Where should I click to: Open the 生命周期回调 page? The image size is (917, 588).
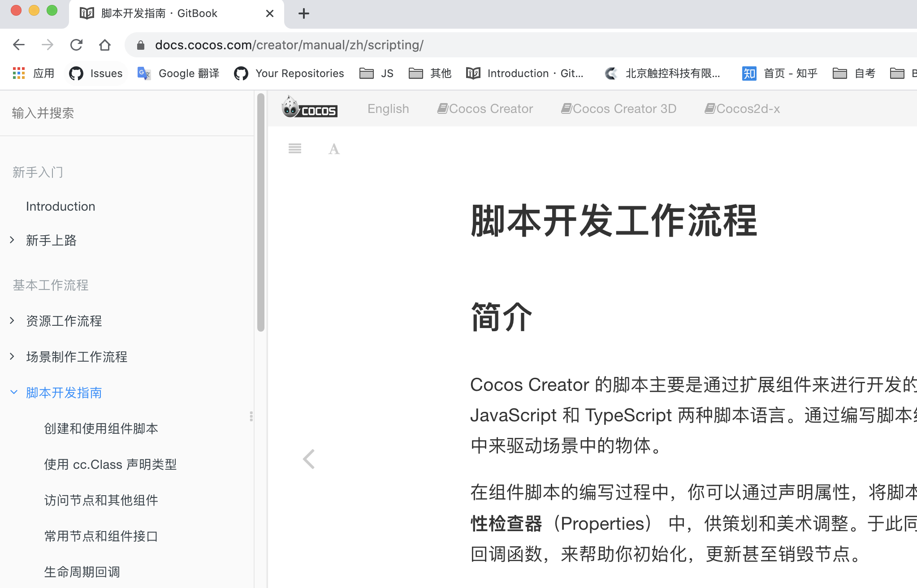coord(82,572)
